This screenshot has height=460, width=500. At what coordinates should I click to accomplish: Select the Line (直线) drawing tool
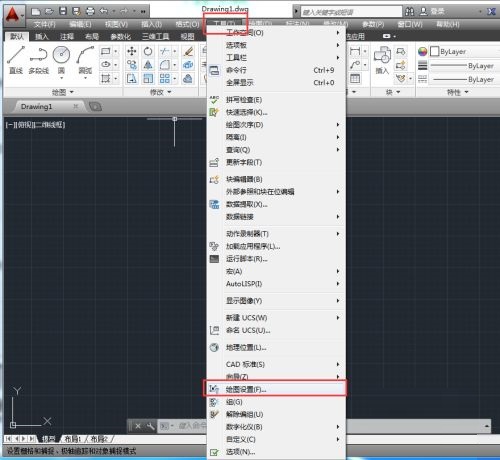point(16,60)
